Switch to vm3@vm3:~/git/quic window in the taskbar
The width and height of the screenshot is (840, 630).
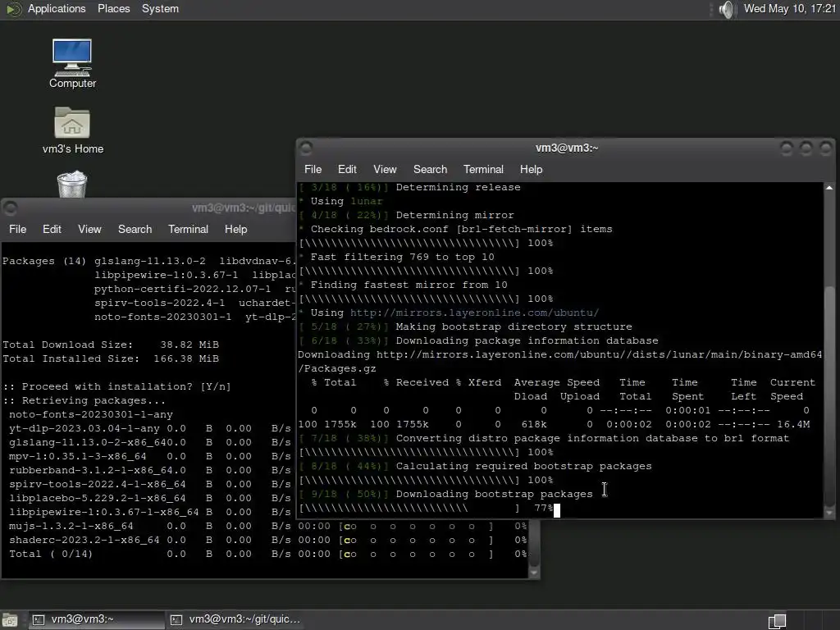[235, 620]
